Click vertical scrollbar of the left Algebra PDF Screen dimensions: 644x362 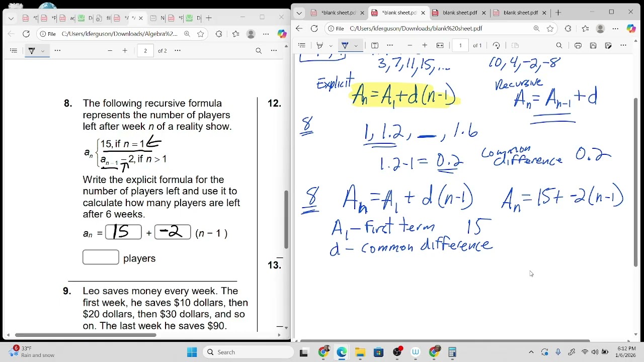(286, 220)
